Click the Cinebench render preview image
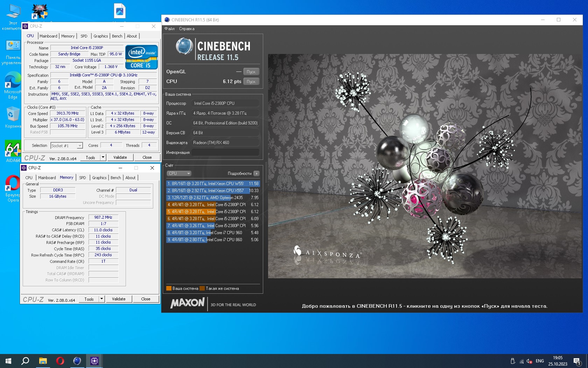Viewport: 588px width, 368px height. click(x=425, y=166)
